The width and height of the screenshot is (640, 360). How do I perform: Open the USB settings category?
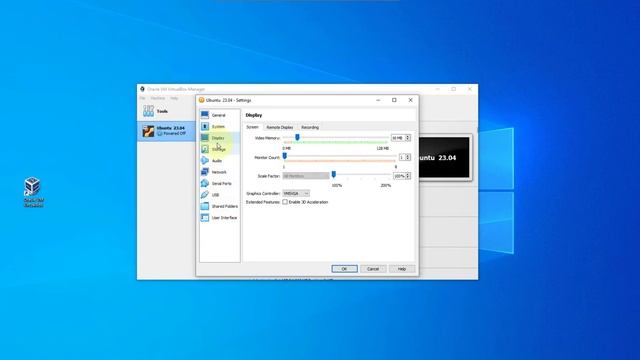point(219,195)
